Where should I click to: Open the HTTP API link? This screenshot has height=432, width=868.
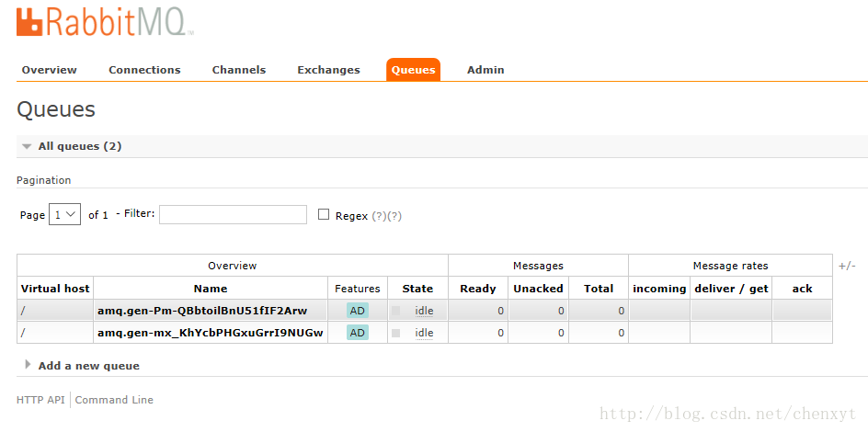pos(40,400)
